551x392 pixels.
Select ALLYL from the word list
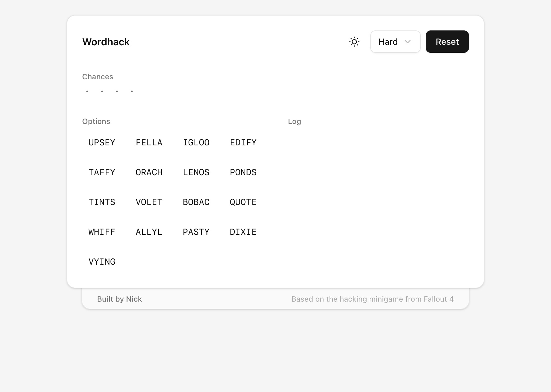click(x=149, y=232)
